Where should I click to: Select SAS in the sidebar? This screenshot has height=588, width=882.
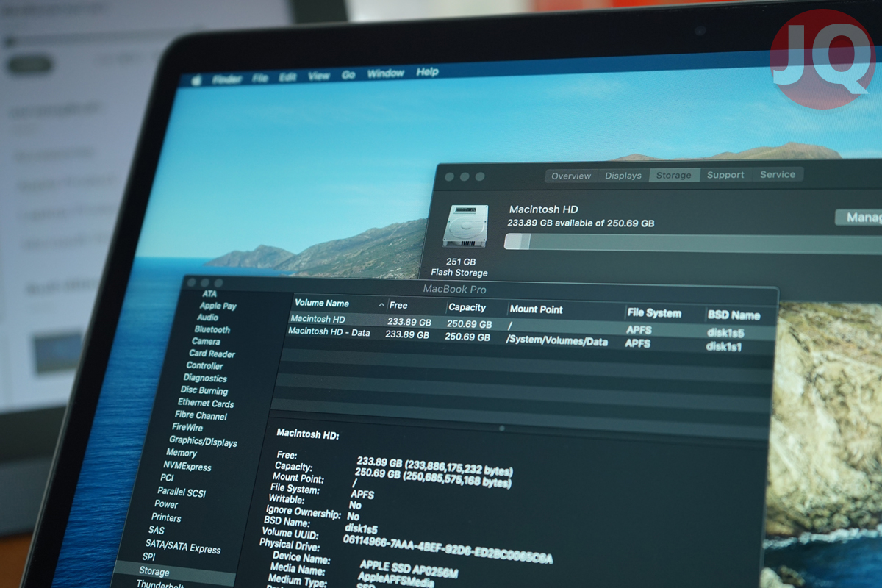pyautogui.click(x=157, y=530)
